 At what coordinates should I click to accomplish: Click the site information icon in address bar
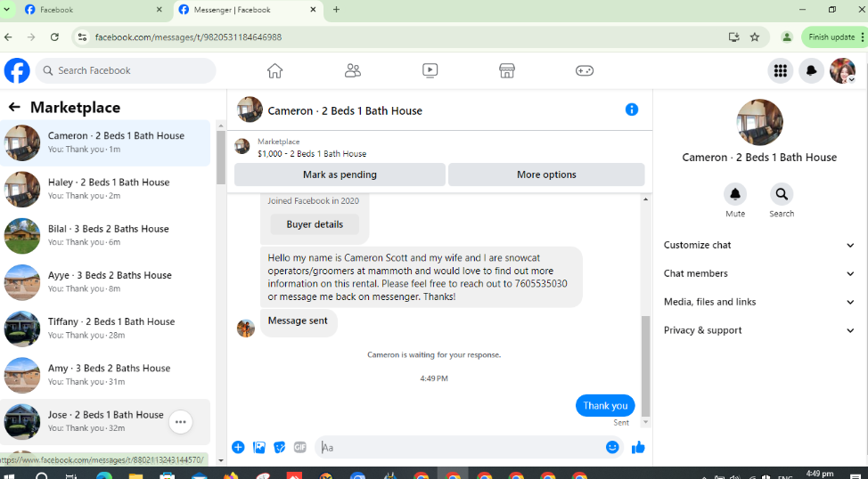click(x=83, y=37)
